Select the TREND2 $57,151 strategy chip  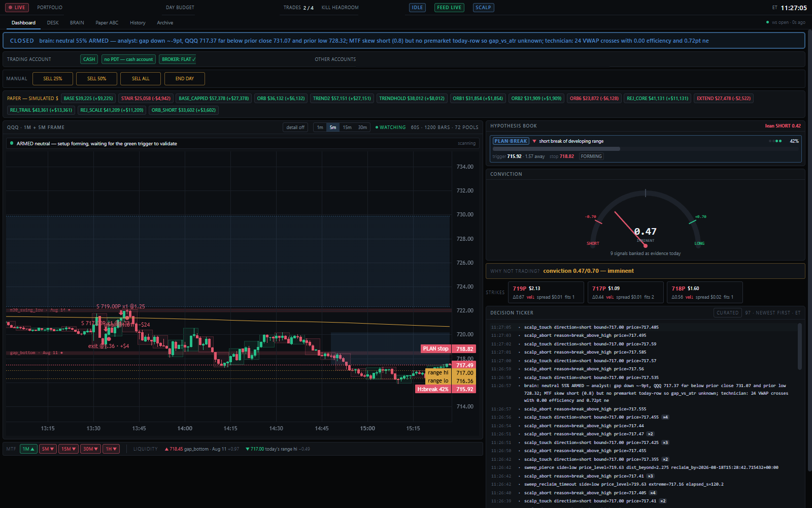(x=342, y=99)
